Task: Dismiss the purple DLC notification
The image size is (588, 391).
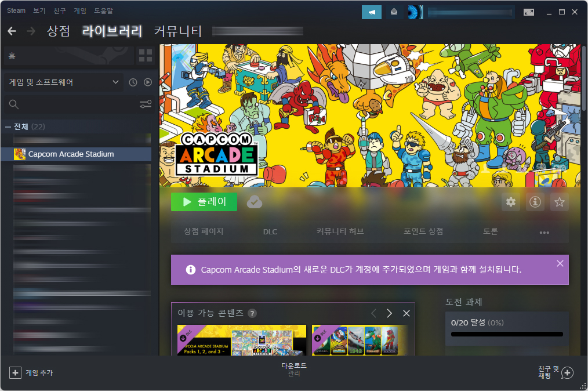Action: (560, 263)
